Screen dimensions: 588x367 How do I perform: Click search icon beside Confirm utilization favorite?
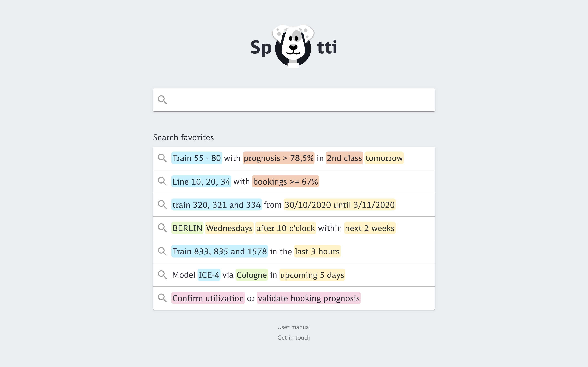click(x=162, y=298)
